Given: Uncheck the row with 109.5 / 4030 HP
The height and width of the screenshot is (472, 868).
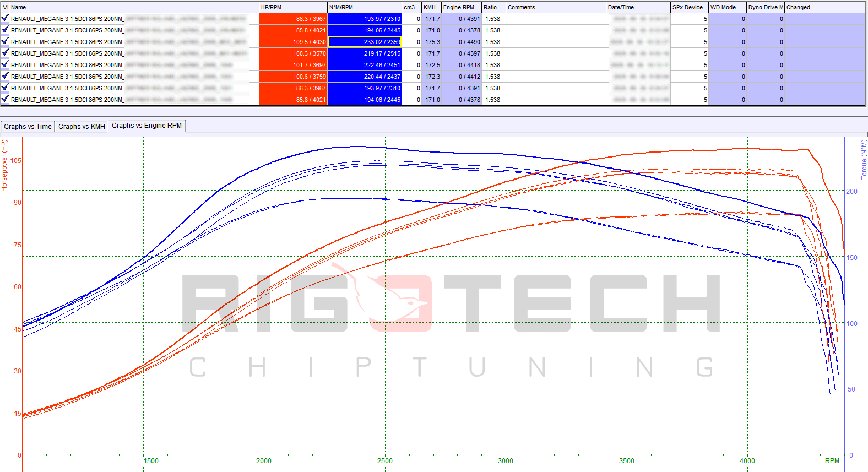Looking at the screenshot, I should coord(5,41).
